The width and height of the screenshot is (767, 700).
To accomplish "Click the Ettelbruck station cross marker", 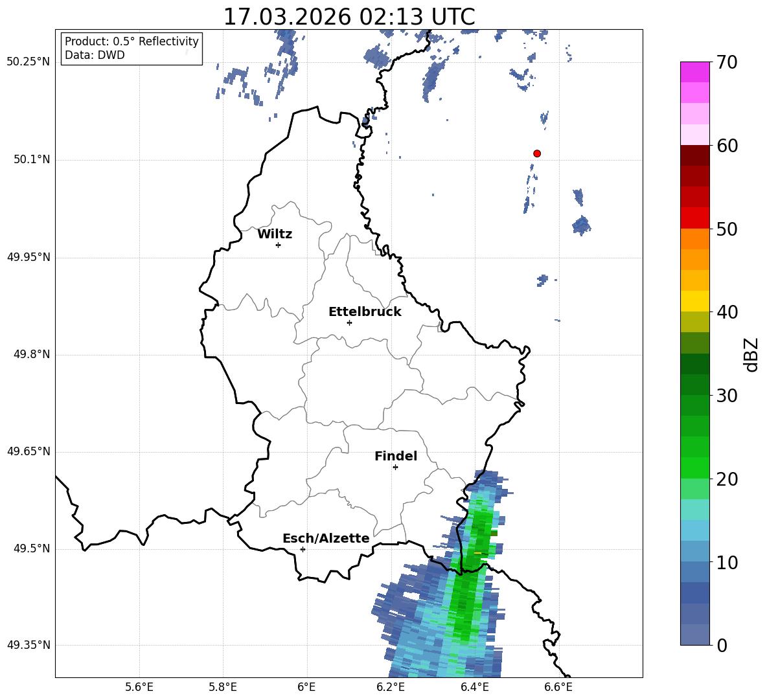I will pos(349,322).
